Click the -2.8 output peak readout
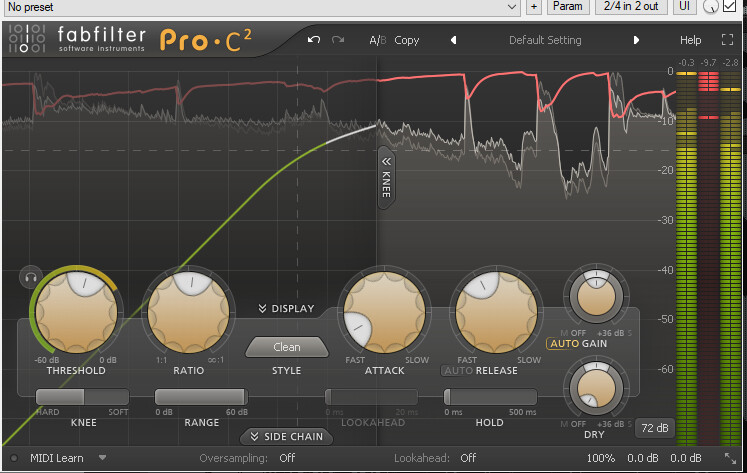The height and width of the screenshot is (473, 747). (730, 62)
